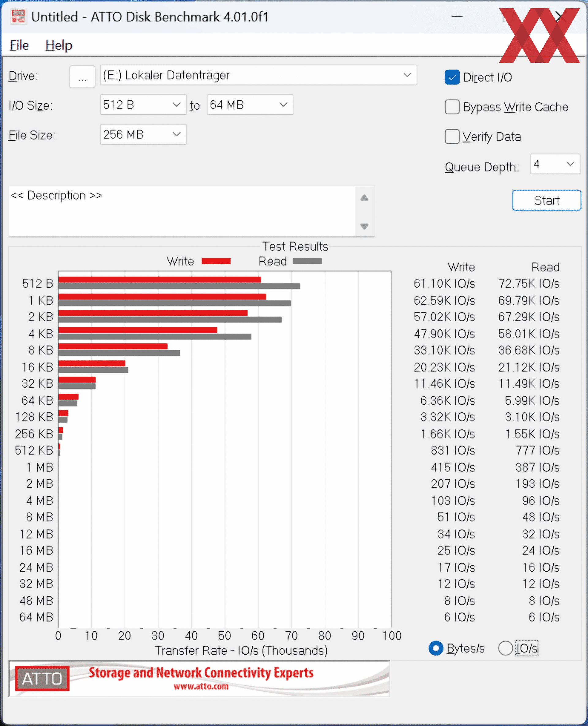Click the '33.10K IO/s' write value
This screenshot has height=726, width=588.
[444, 350]
